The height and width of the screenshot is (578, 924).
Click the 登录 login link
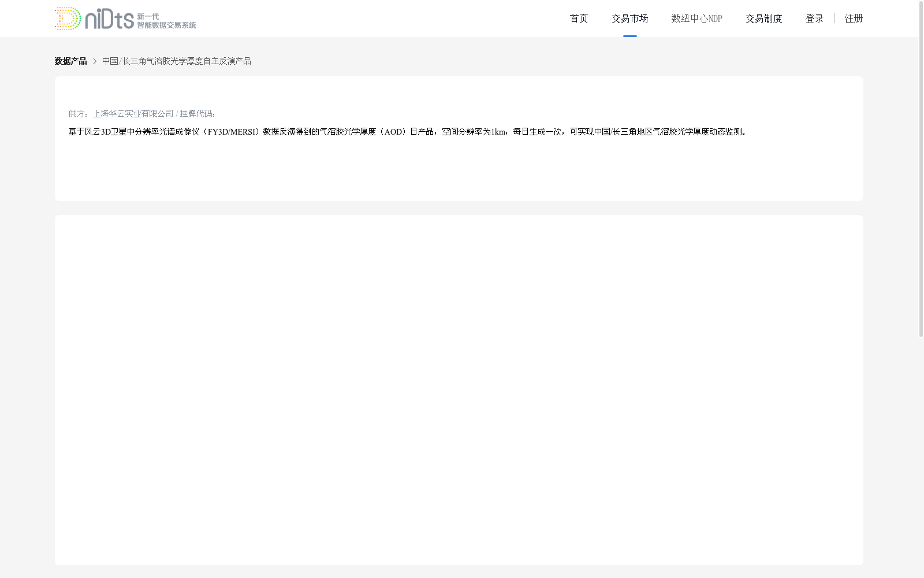[814, 18]
